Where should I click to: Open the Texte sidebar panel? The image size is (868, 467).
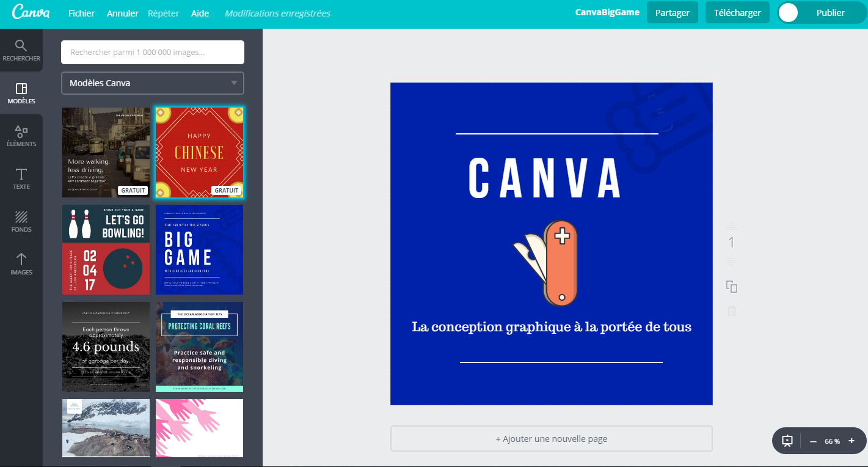click(x=21, y=178)
